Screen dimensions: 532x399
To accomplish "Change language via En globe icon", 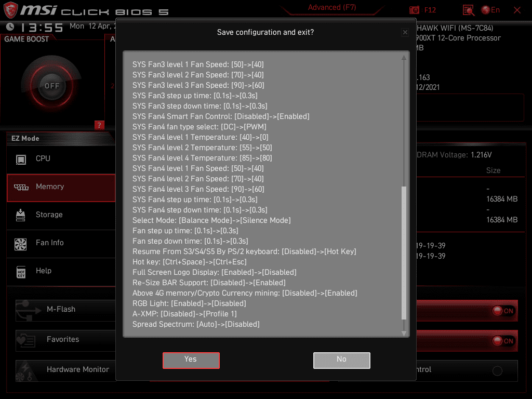I will click(490, 10).
